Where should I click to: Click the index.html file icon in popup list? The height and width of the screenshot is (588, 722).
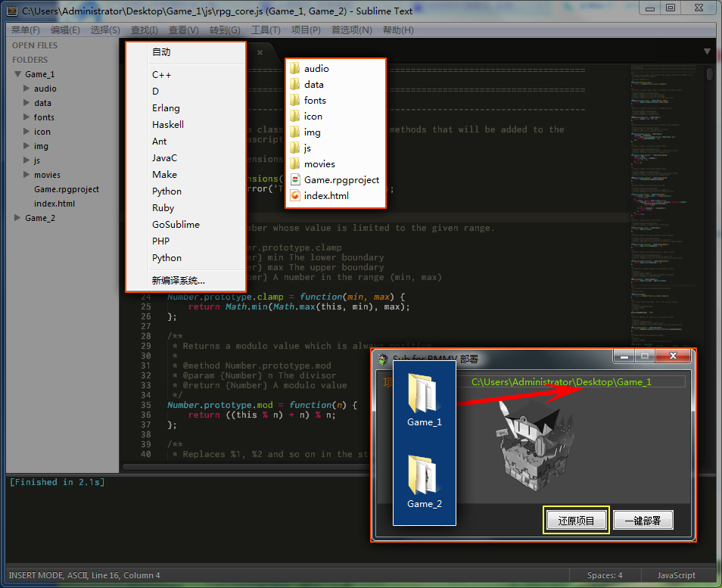click(x=295, y=196)
